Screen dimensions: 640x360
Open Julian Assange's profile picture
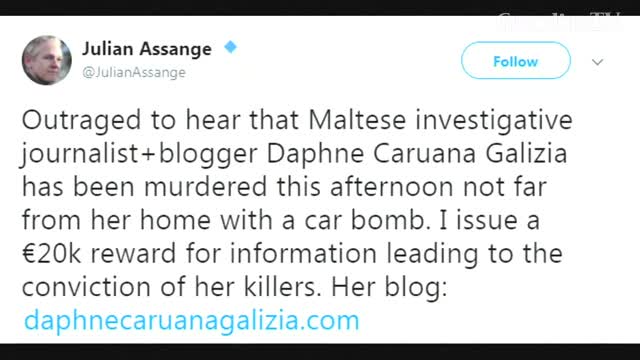(47, 60)
